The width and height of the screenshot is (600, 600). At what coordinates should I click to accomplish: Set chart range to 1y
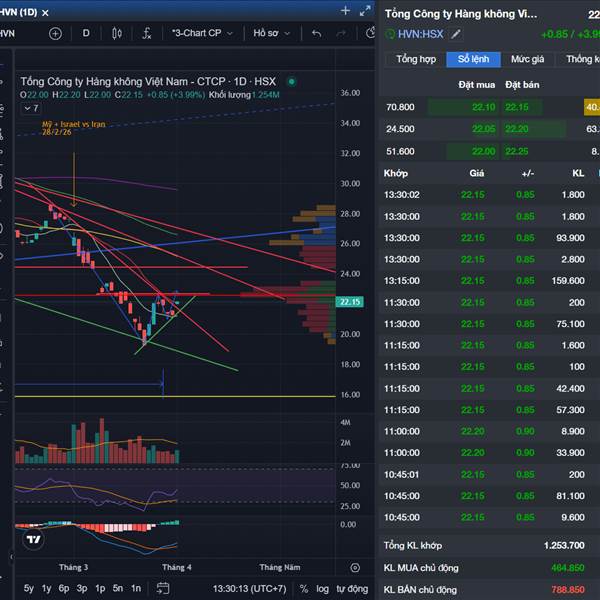pyautogui.click(x=46, y=588)
